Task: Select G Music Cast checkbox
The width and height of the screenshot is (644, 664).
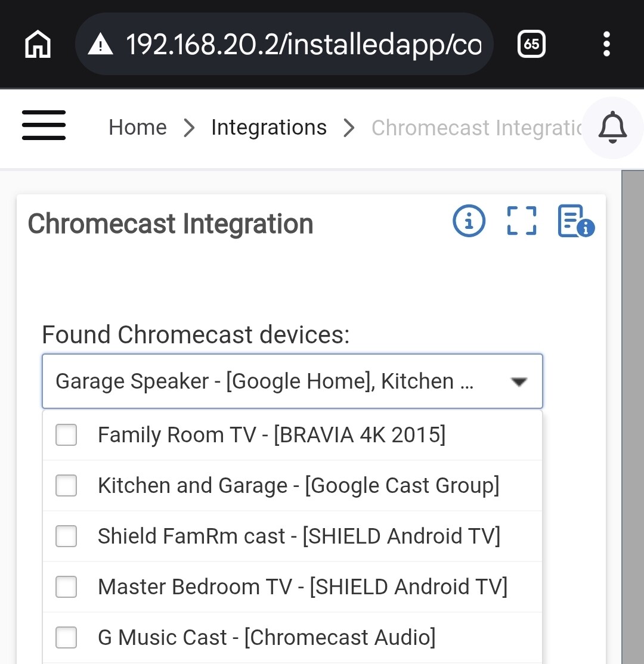Action: (66, 637)
